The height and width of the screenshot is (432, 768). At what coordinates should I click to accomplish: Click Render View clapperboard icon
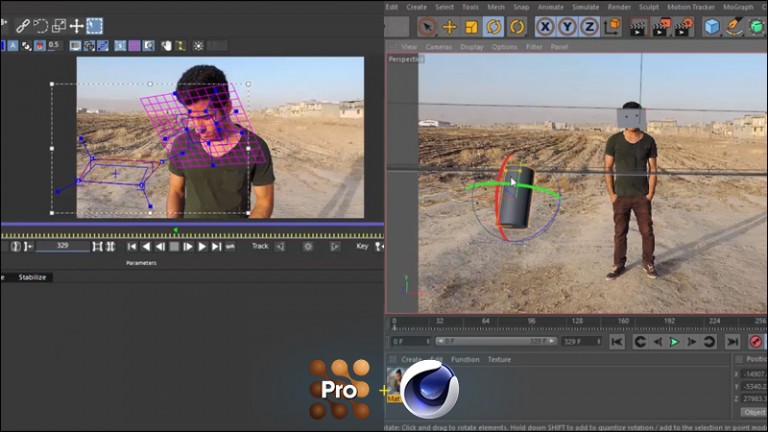tap(637, 26)
